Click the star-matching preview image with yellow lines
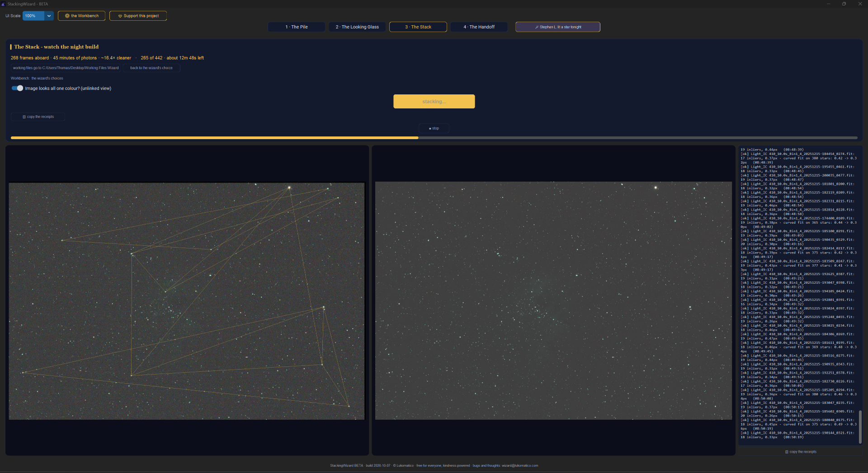The height and width of the screenshot is (473, 868). tap(187, 301)
